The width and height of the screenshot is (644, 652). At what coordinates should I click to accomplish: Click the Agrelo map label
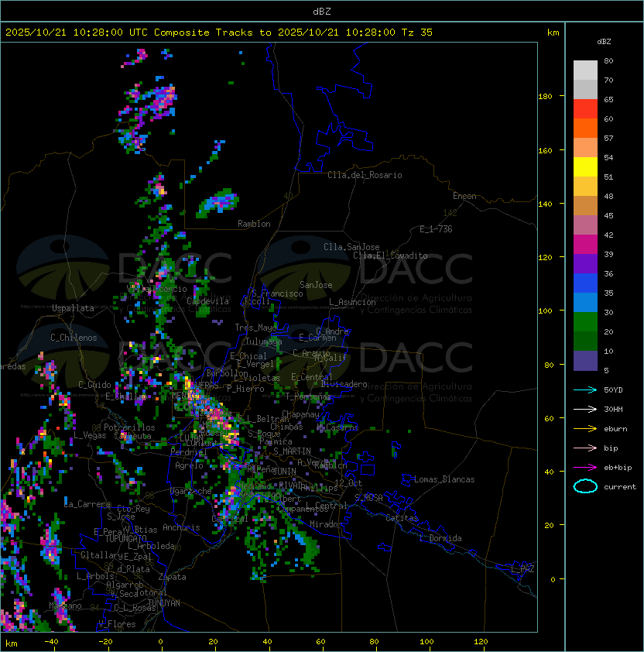coord(189,465)
